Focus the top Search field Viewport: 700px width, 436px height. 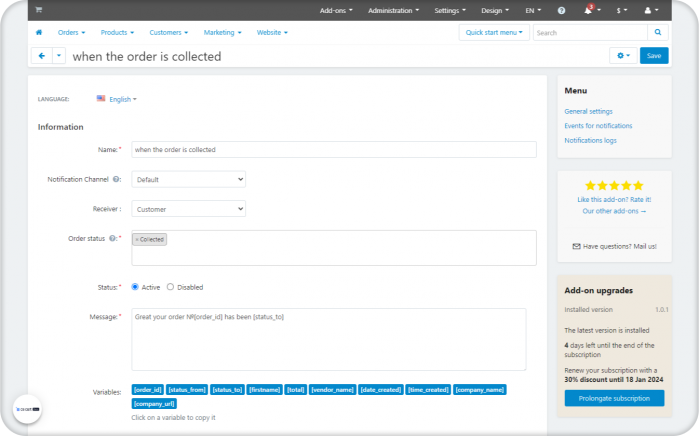590,32
